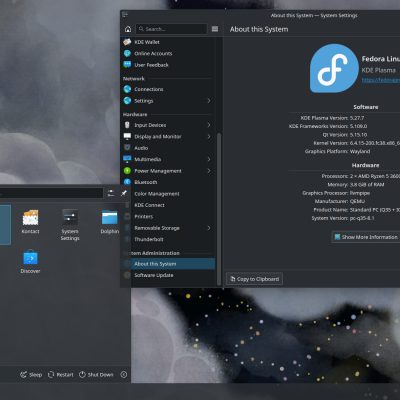Expand the Multimedia chevron
Image resolution: width=400 pixels, height=400 pixels.
click(x=209, y=159)
